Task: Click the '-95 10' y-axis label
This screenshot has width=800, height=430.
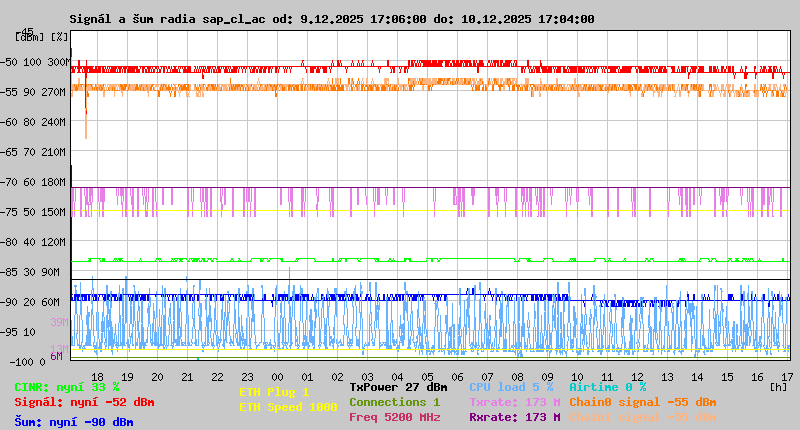Action: click(18, 333)
